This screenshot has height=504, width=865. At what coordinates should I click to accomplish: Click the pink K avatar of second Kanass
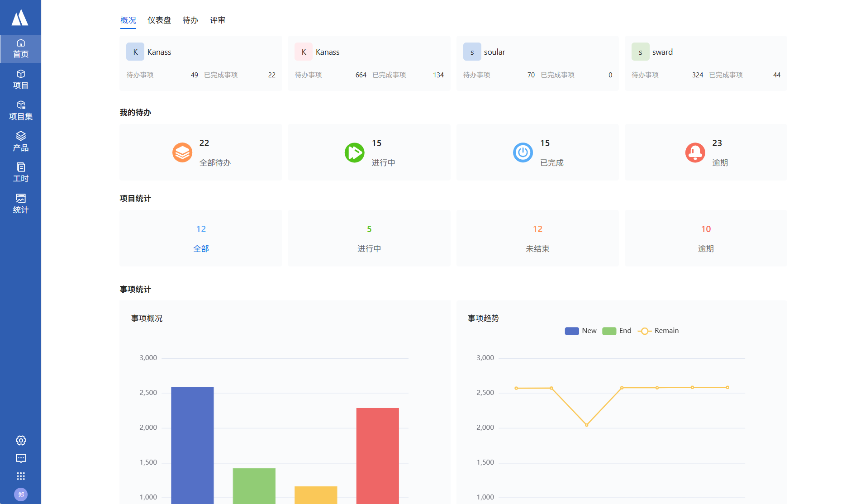point(304,52)
